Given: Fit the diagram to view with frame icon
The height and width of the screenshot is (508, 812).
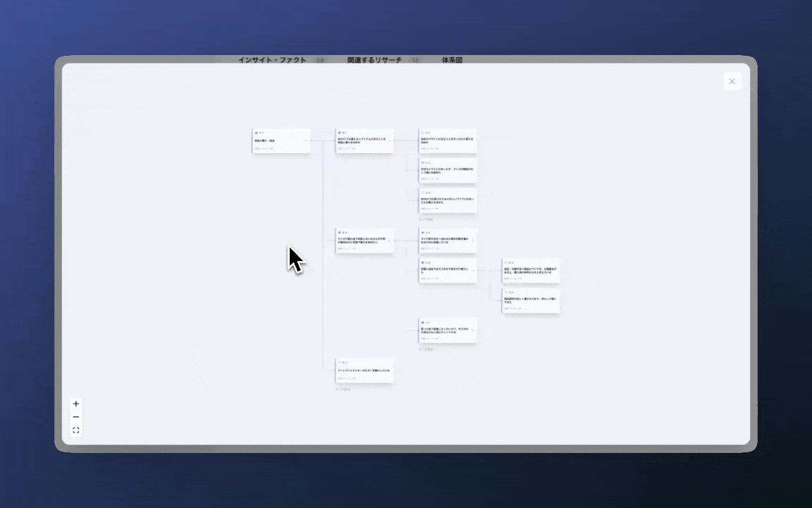Looking at the screenshot, I should (x=76, y=430).
